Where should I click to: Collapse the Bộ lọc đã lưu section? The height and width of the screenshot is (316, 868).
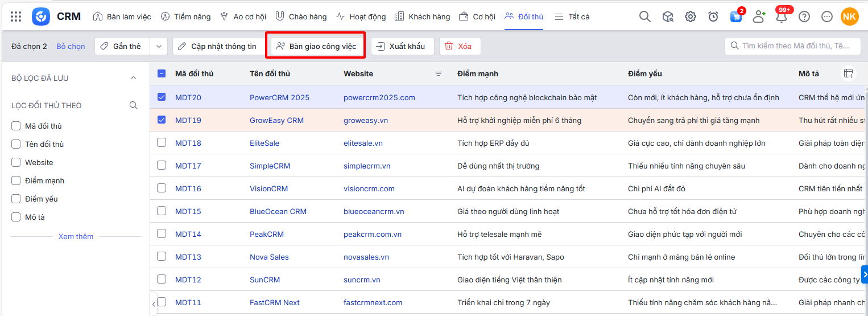[134, 78]
